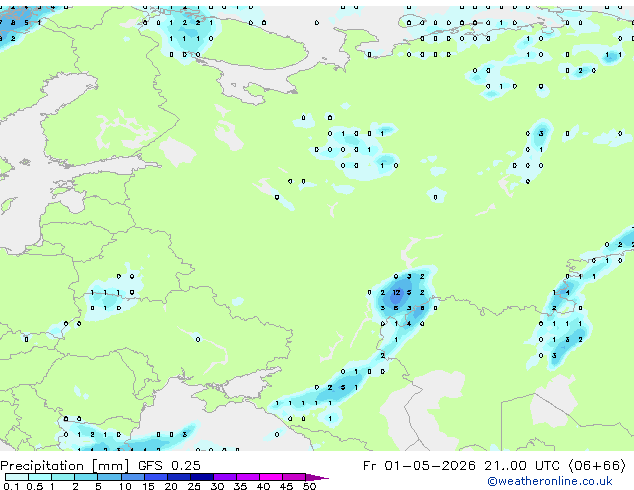This screenshot has height=490, width=634.
Task: Click the 'GFS 0.25' model label
Action: click(x=169, y=466)
